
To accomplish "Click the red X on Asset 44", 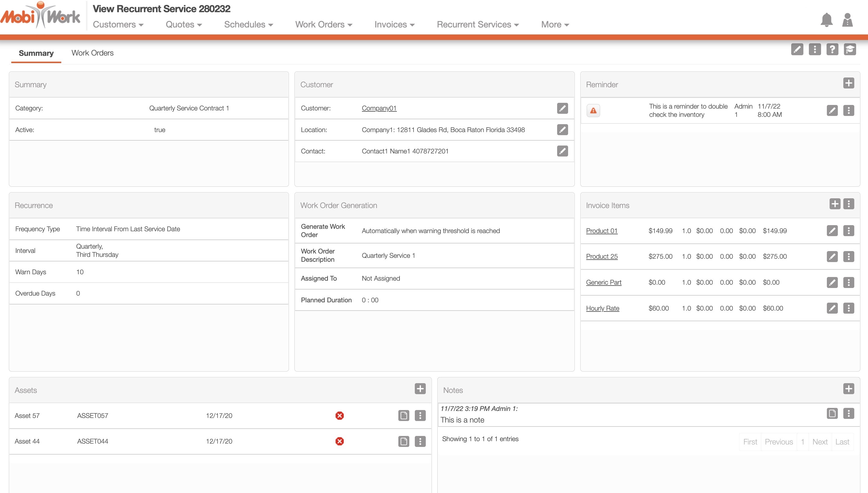I will tap(340, 441).
